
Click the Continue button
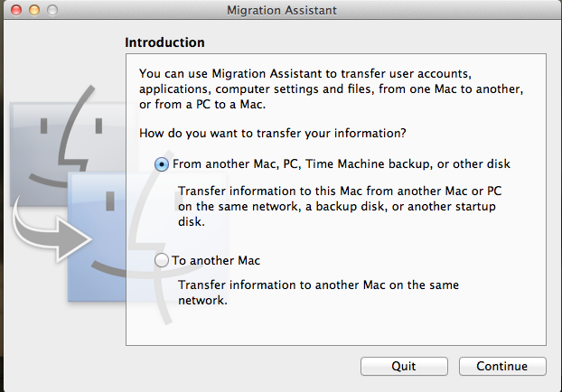[x=502, y=366]
